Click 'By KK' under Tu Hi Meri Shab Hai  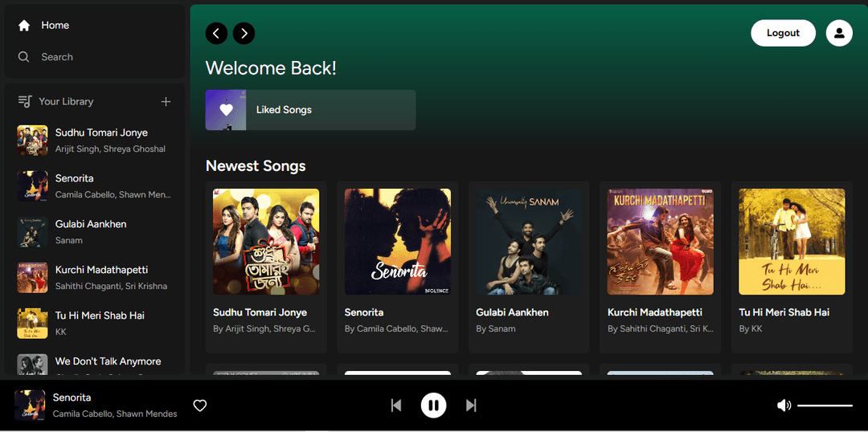(x=751, y=328)
